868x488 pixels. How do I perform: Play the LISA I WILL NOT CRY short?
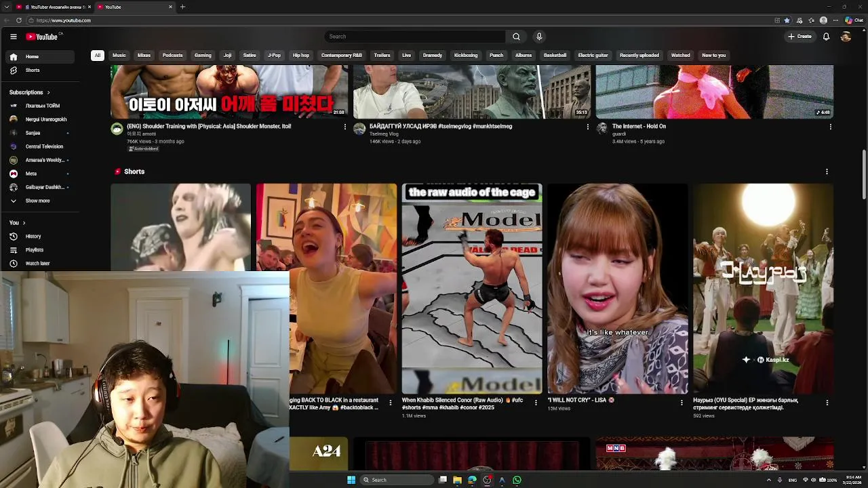pos(618,289)
